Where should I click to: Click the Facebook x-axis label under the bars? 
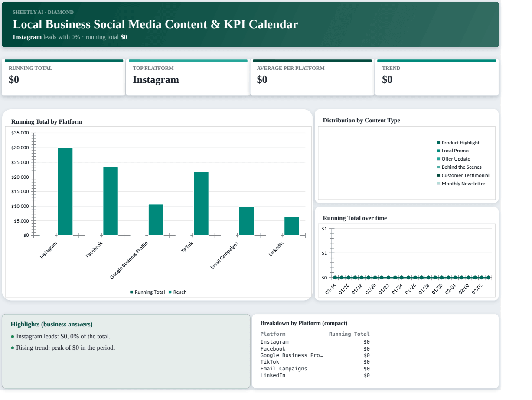[94, 250]
